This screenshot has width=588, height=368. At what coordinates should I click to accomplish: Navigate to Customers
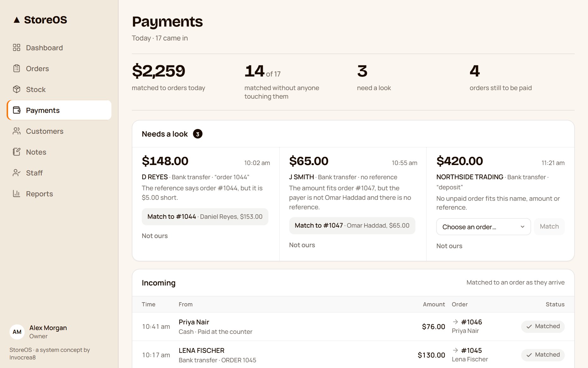coord(59,131)
